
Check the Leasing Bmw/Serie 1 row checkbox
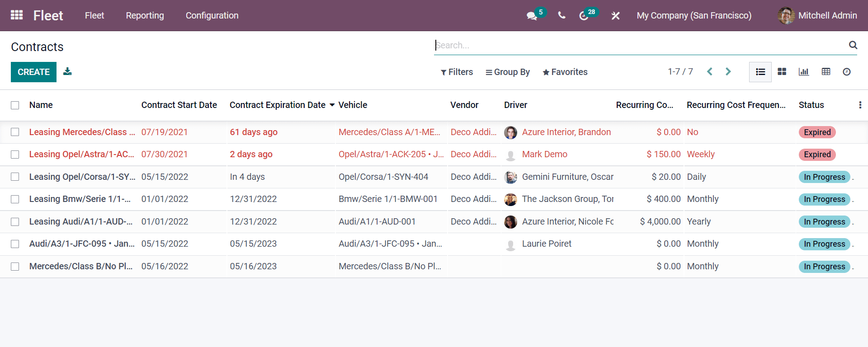tap(15, 199)
